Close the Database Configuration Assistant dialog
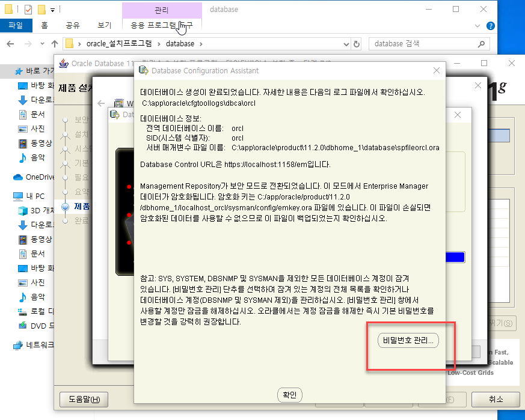The height and width of the screenshot is (420, 525). (x=436, y=70)
